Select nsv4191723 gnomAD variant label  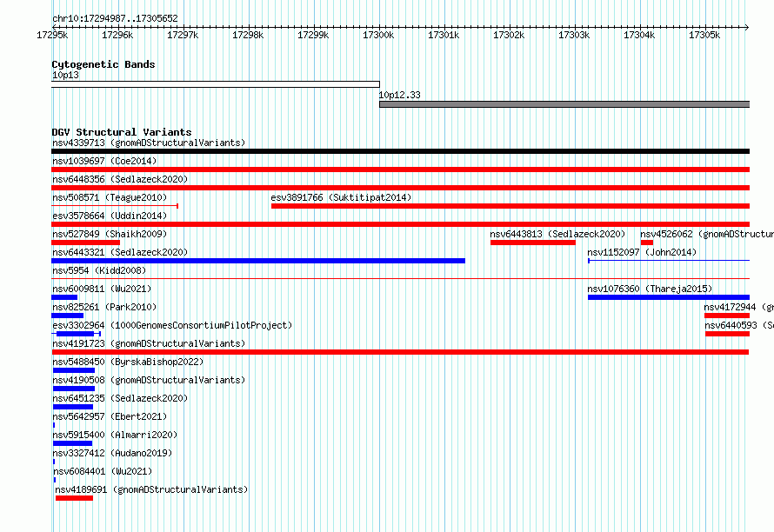(x=149, y=343)
